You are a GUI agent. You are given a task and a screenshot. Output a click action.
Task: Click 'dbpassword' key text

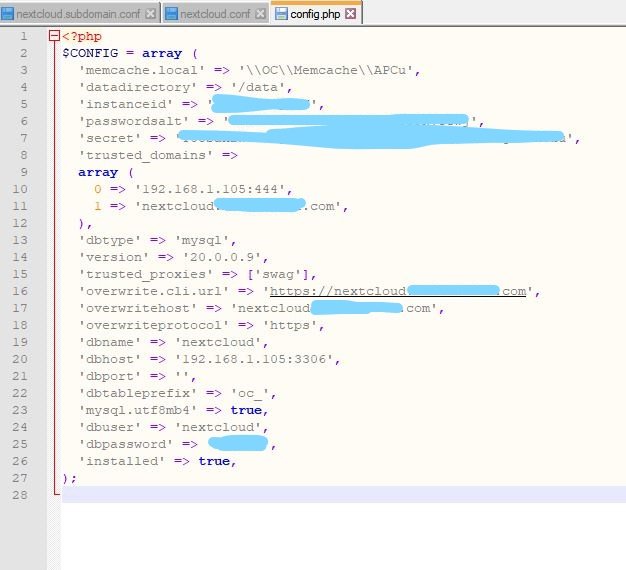(x=126, y=444)
